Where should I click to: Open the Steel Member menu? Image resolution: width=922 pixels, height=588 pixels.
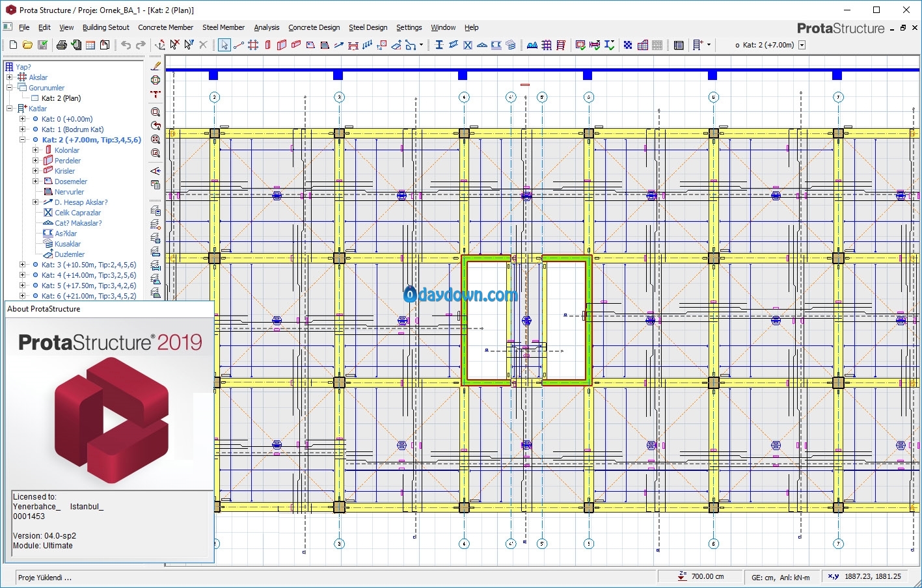223,27
